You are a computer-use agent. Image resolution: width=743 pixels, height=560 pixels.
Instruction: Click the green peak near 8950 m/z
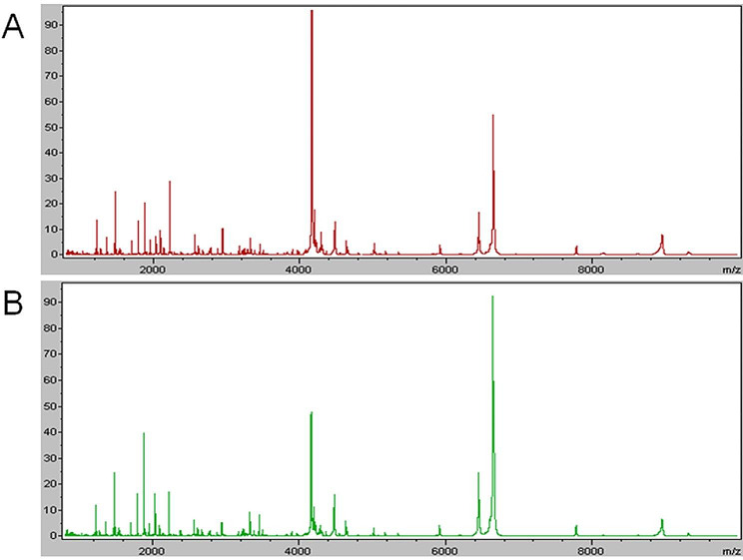(661, 521)
